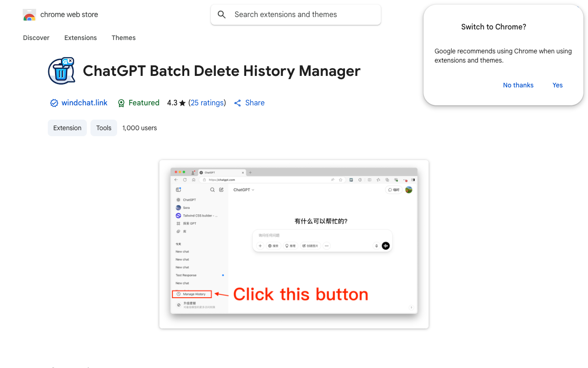Screen dimensions: 588x368
Task: Accept switching to Chrome with Yes
Action: click(558, 85)
